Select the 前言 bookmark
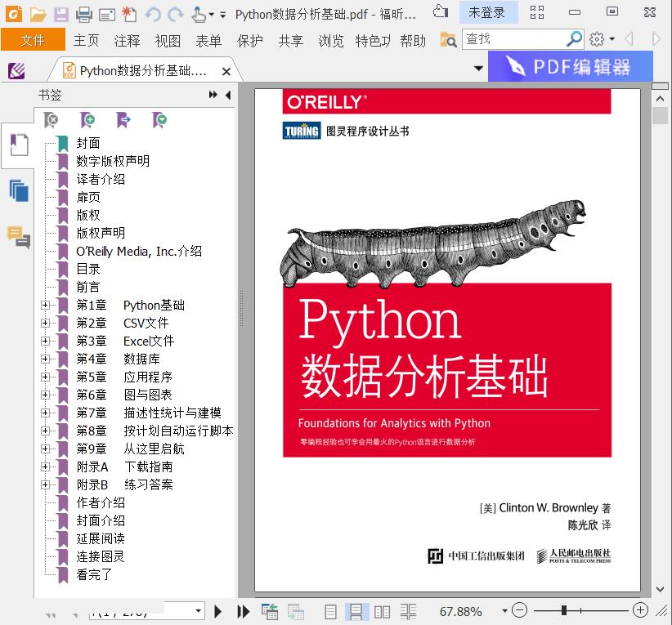Viewport: 672px width, 625px height. point(87,287)
